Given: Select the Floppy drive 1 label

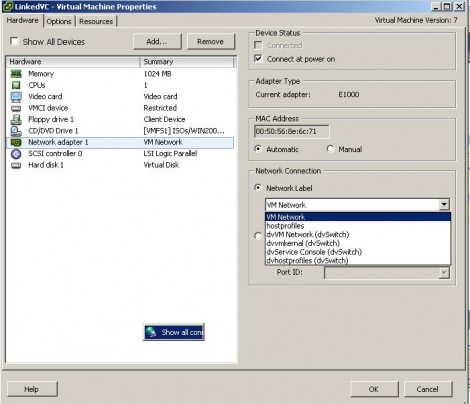Looking at the screenshot, I should (x=51, y=119).
